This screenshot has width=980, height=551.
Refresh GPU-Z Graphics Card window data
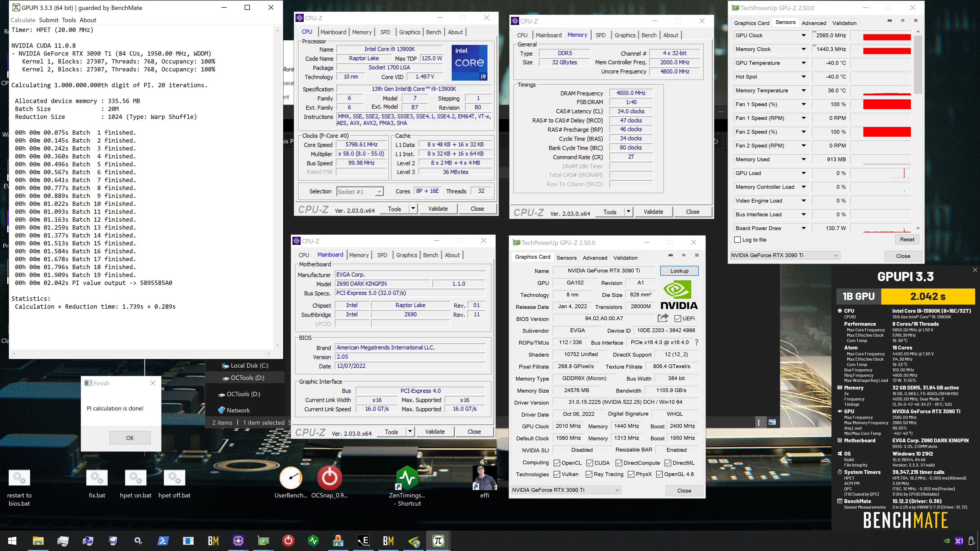pyautogui.click(x=684, y=255)
